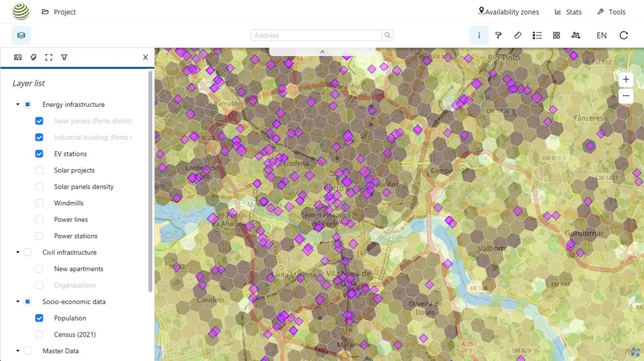Zoom out on the map

pos(626,96)
